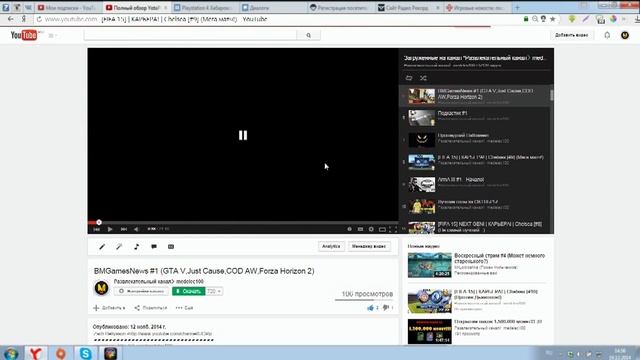Switch to the Radio Record site tab
640x360 pixels.
(409, 8)
